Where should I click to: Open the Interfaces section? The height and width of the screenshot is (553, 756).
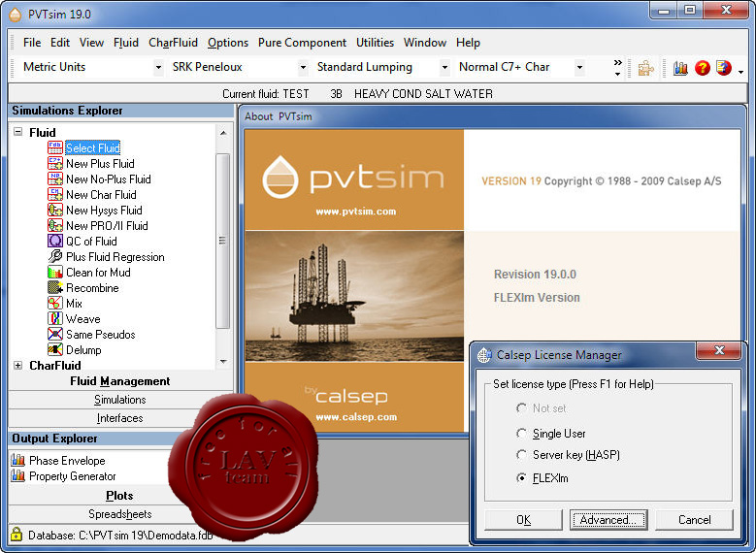tap(120, 418)
